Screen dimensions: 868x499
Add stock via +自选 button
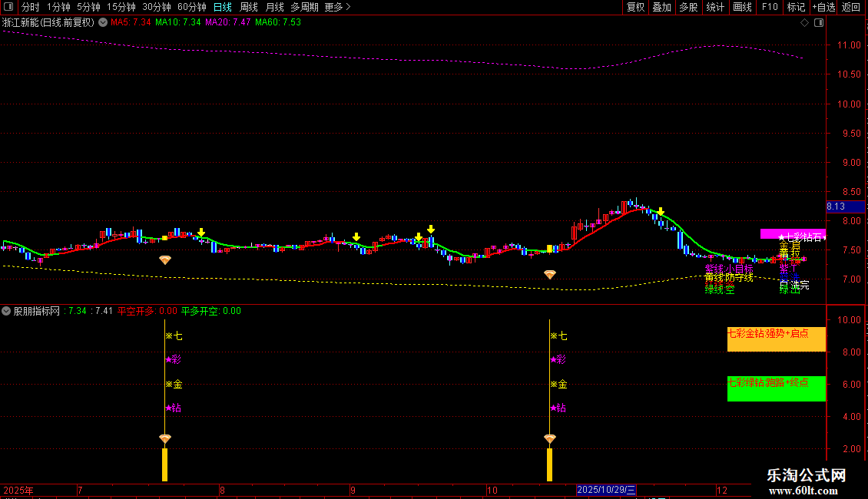click(823, 7)
